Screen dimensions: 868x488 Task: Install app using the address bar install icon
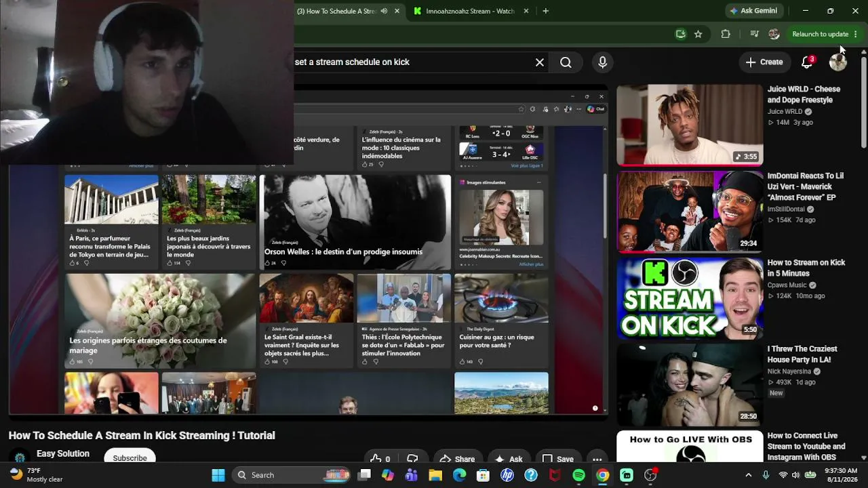pyautogui.click(x=681, y=34)
